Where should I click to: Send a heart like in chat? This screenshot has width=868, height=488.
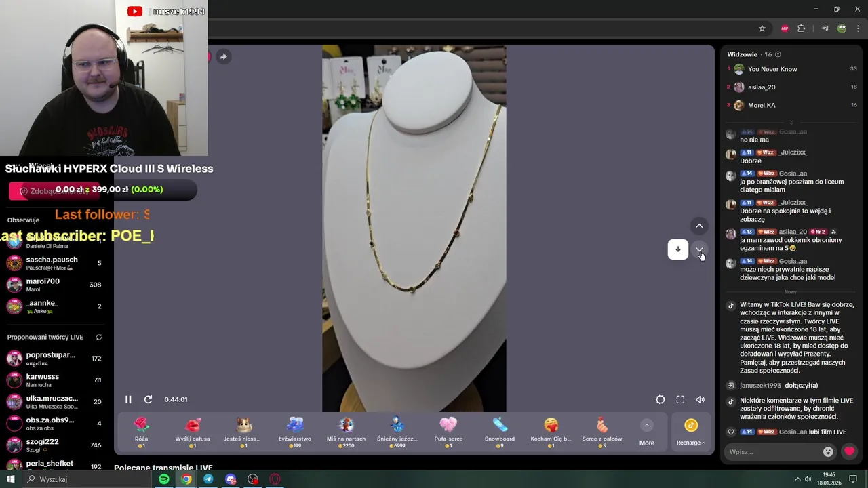pos(849,451)
